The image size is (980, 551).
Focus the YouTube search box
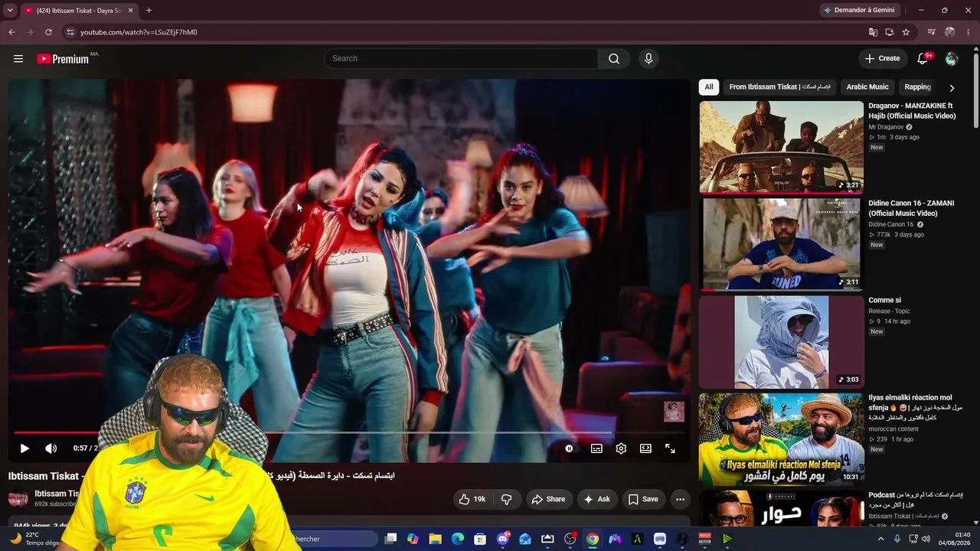pyautogui.click(x=462, y=59)
